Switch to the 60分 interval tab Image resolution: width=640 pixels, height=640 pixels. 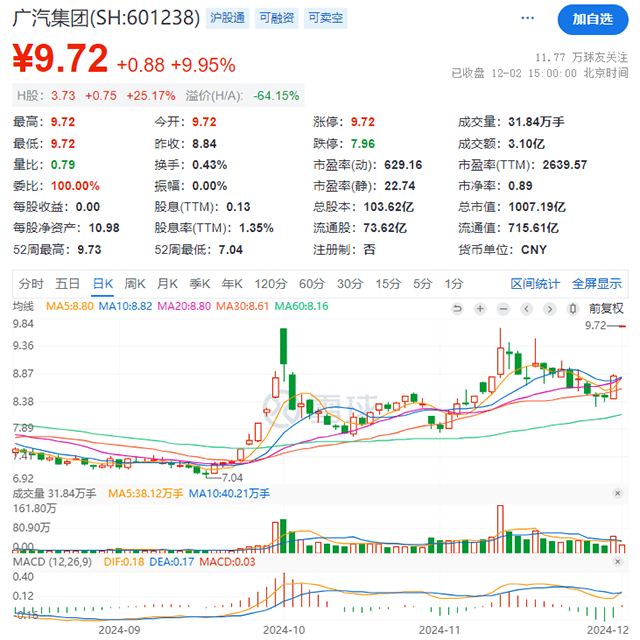pyautogui.click(x=311, y=283)
